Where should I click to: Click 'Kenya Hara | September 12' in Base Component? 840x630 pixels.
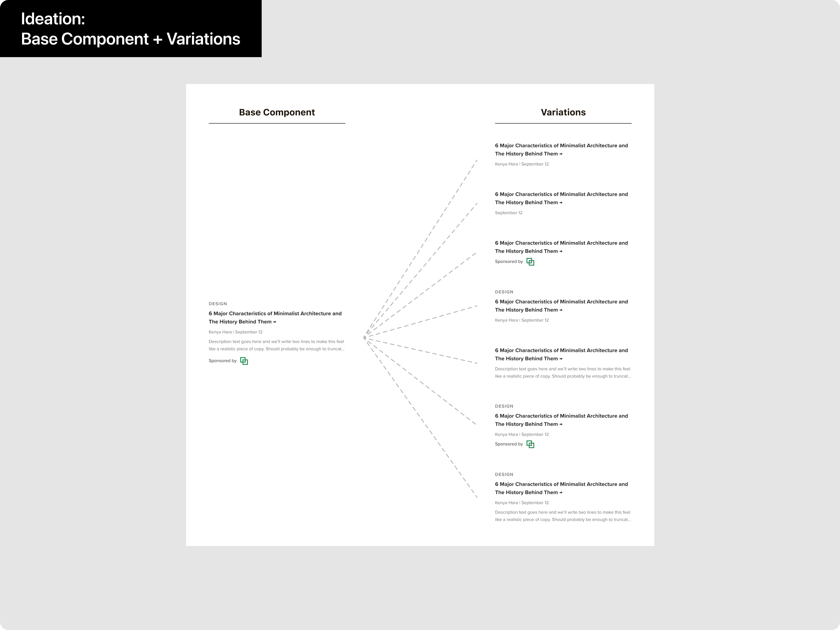coord(235,332)
